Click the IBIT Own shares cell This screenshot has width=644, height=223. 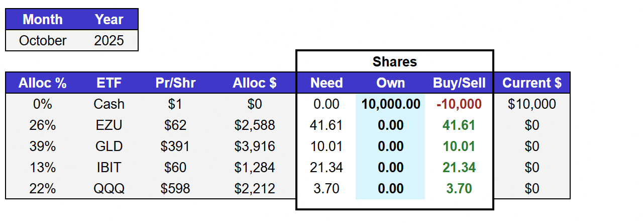pos(390,168)
